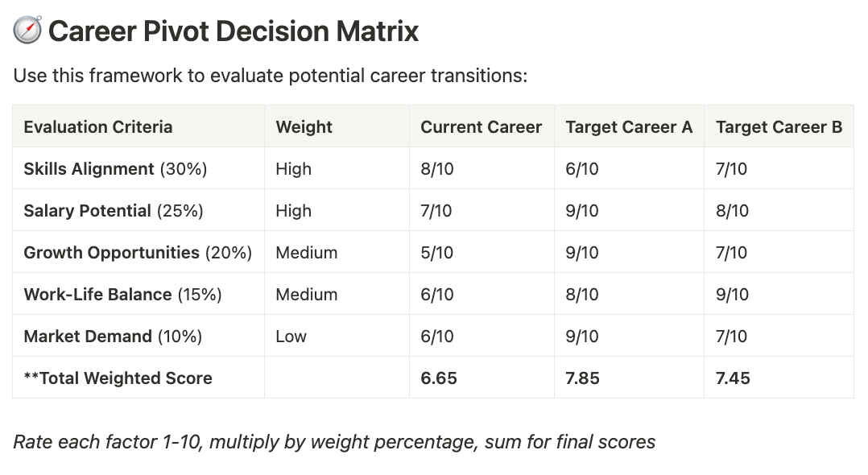This screenshot has width=868, height=475.
Task: Select the Evaluation Criteria column header
Action: [x=97, y=127]
